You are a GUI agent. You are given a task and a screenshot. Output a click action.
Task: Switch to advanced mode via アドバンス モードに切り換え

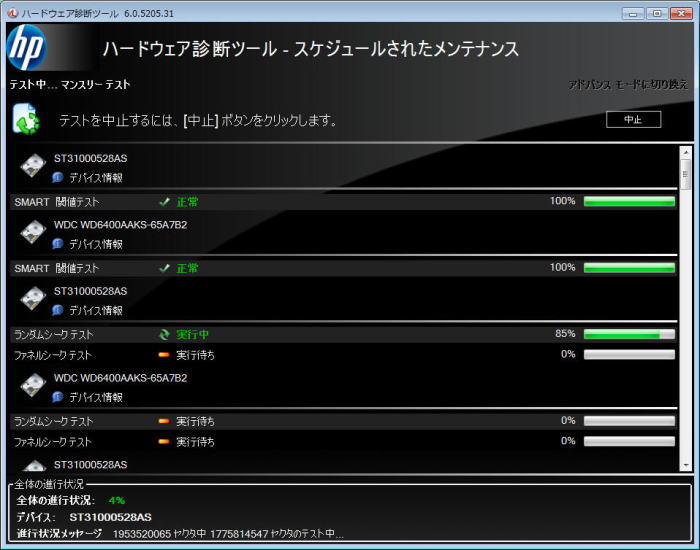pyautogui.click(x=628, y=84)
